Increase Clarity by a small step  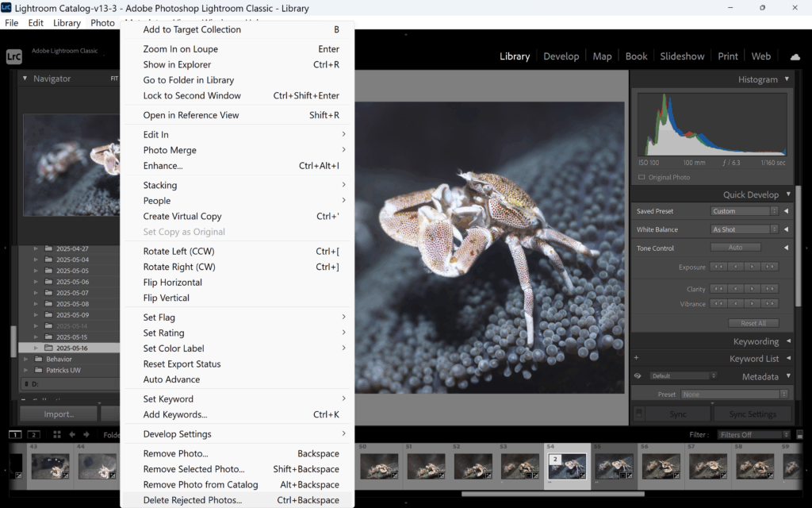click(x=753, y=289)
